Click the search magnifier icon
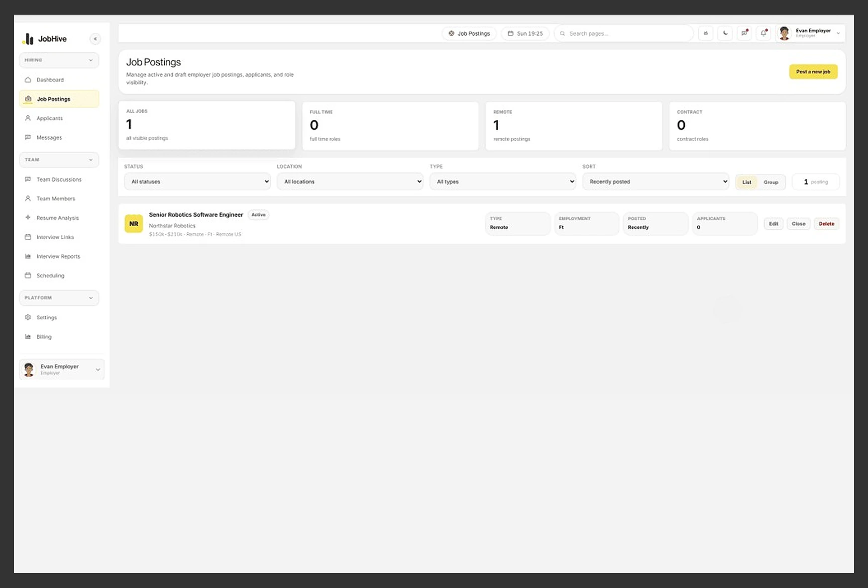 (x=562, y=33)
